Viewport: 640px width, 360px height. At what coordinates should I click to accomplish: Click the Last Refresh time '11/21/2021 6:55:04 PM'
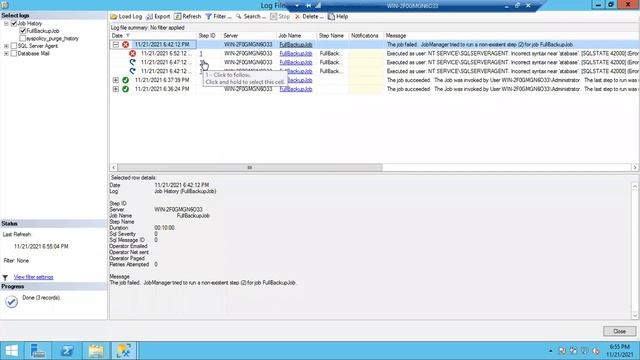[41, 247]
